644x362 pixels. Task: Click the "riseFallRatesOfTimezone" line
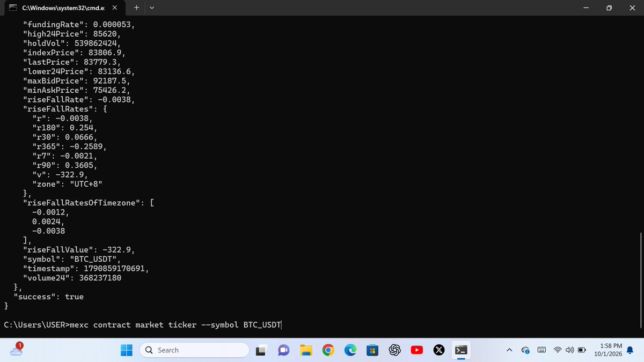click(89, 203)
